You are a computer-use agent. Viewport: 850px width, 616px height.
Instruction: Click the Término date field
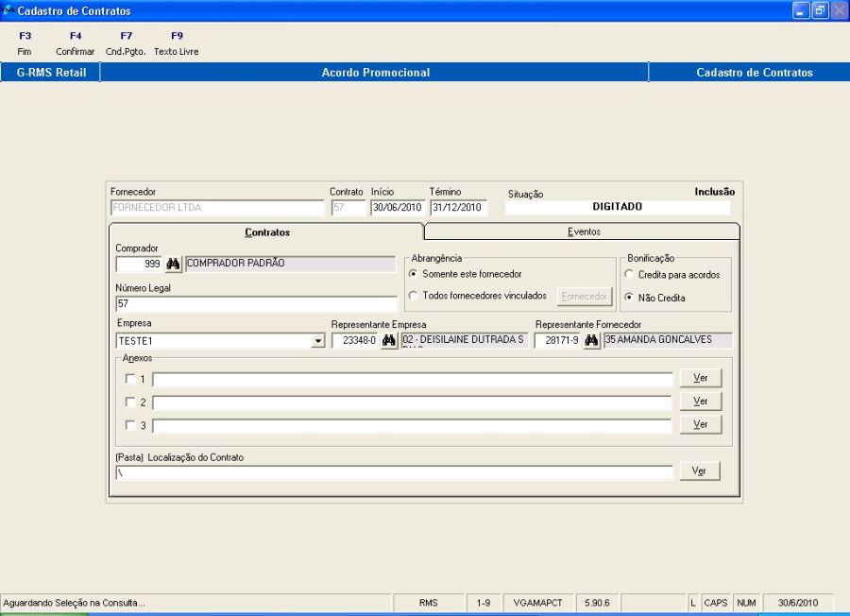coord(458,209)
